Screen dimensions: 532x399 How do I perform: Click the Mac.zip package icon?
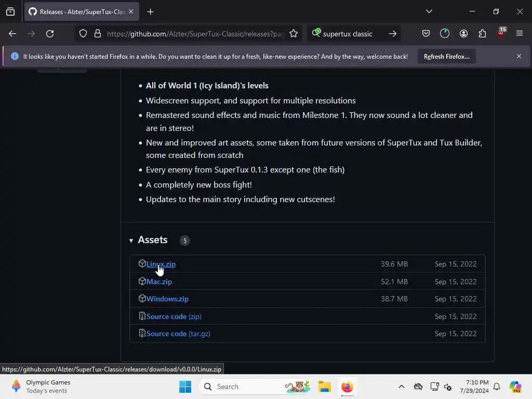click(x=142, y=281)
